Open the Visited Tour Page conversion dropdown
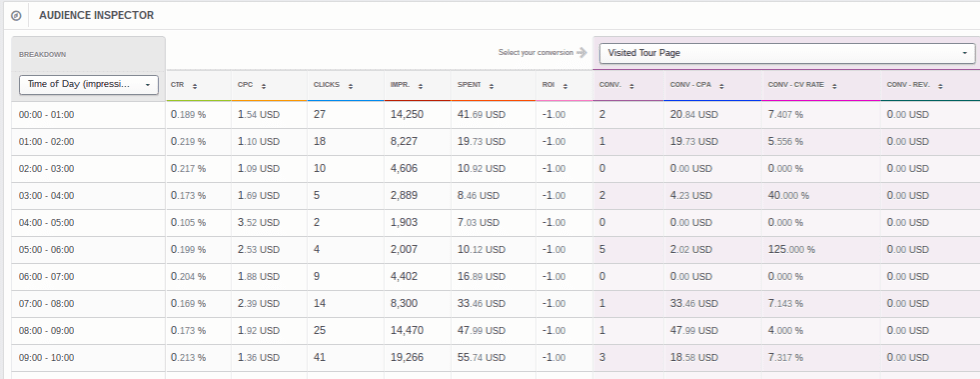The width and height of the screenshot is (980, 379). click(x=787, y=53)
